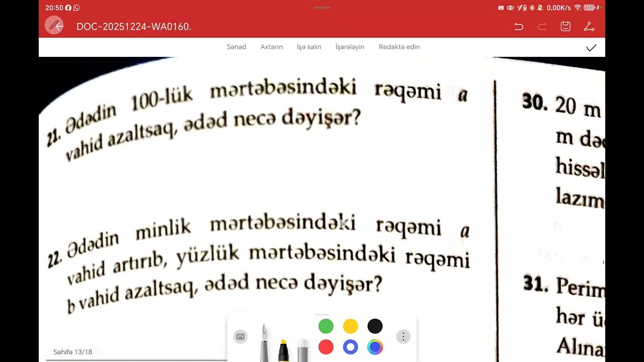Select the eraser tool
This screenshot has height=362, width=644.
pyautogui.click(x=303, y=350)
